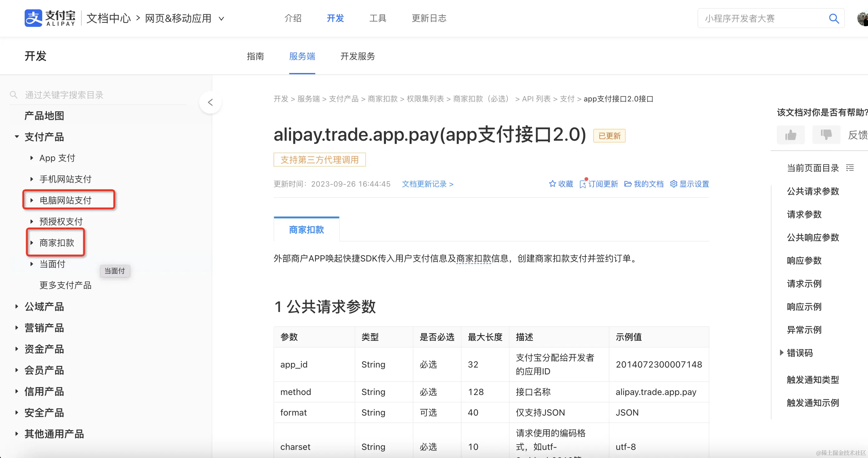Click breadcrumb 权限集列表

(425, 99)
